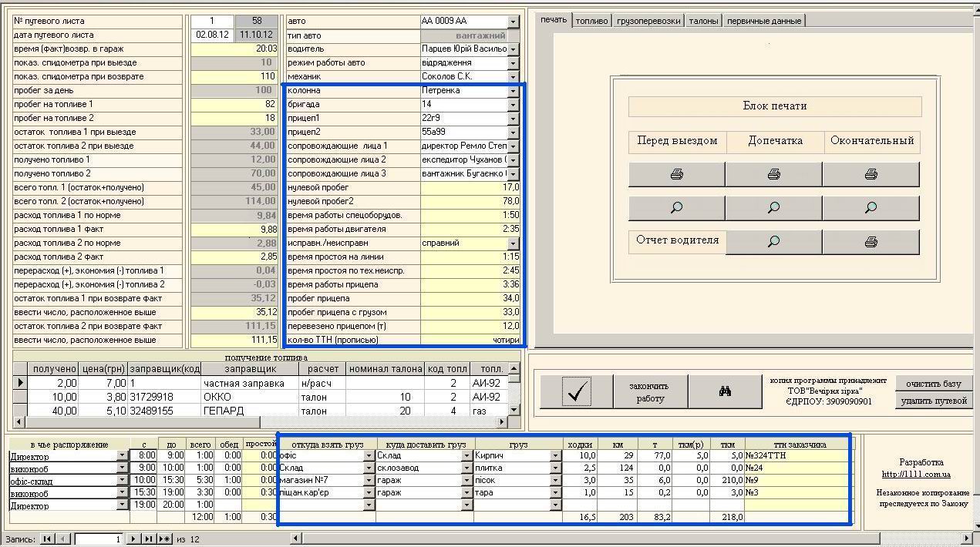Click the 'время (факт)возвр. в гараж' field
The width and height of the screenshot is (980, 547).
point(234,49)
